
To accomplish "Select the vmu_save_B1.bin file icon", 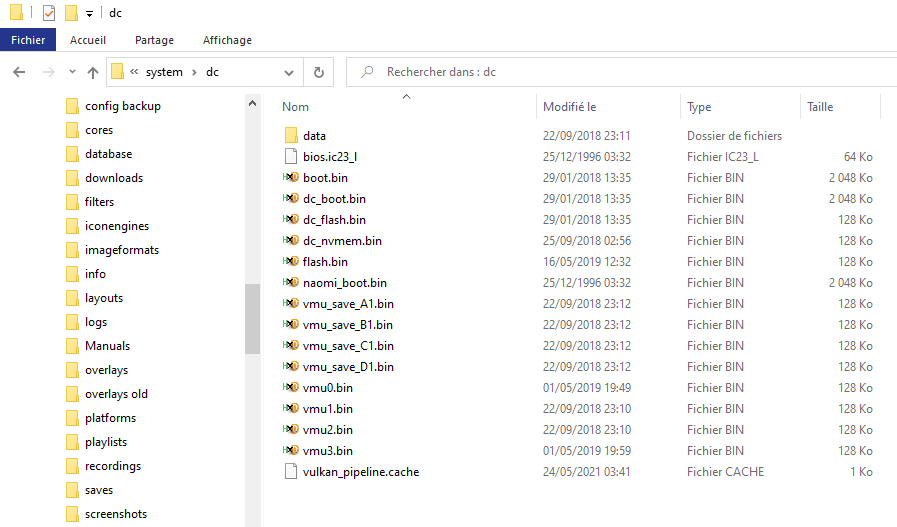I will point(291,324).
